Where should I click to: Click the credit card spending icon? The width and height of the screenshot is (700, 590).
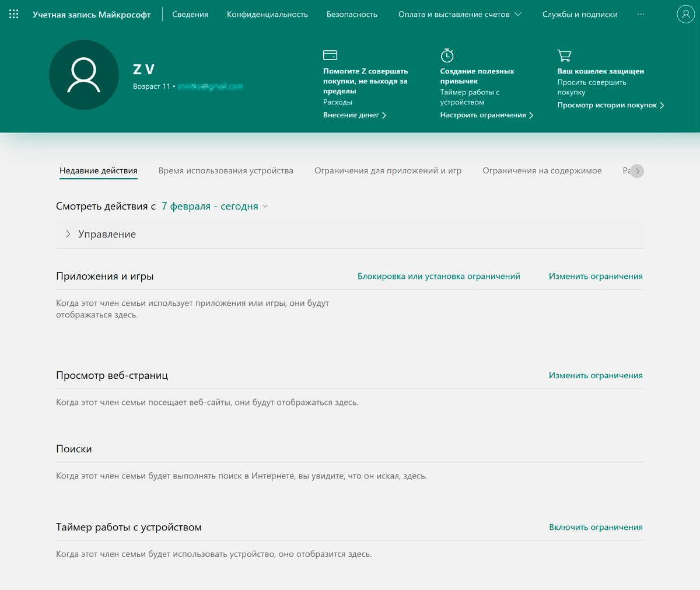click(x=330, y=55)
